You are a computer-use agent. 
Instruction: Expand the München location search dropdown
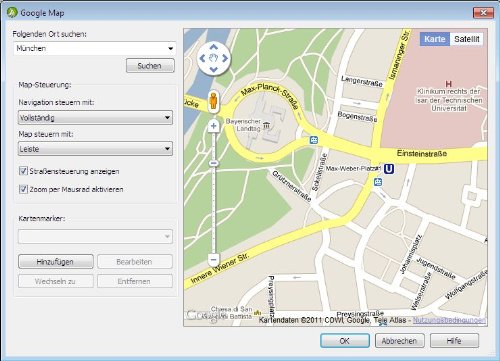[170, 48]
